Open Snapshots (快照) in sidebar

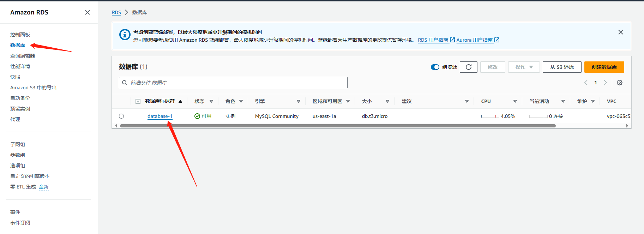coord(15,77)
